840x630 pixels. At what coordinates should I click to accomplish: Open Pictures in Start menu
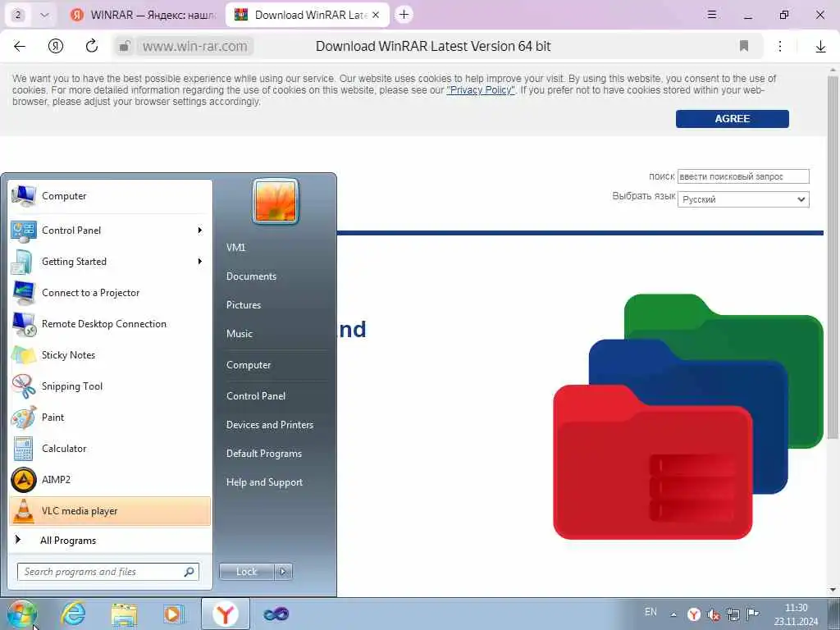coord(243,305)
